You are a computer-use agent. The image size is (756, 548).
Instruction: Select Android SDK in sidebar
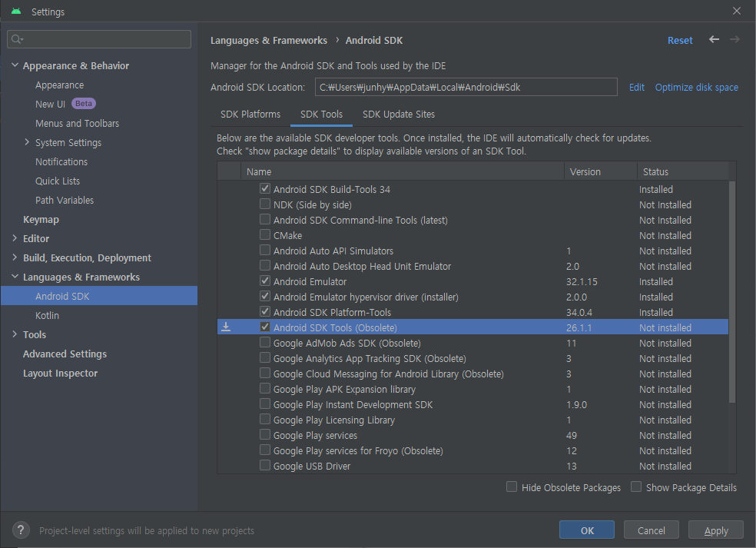click(99, 296)
